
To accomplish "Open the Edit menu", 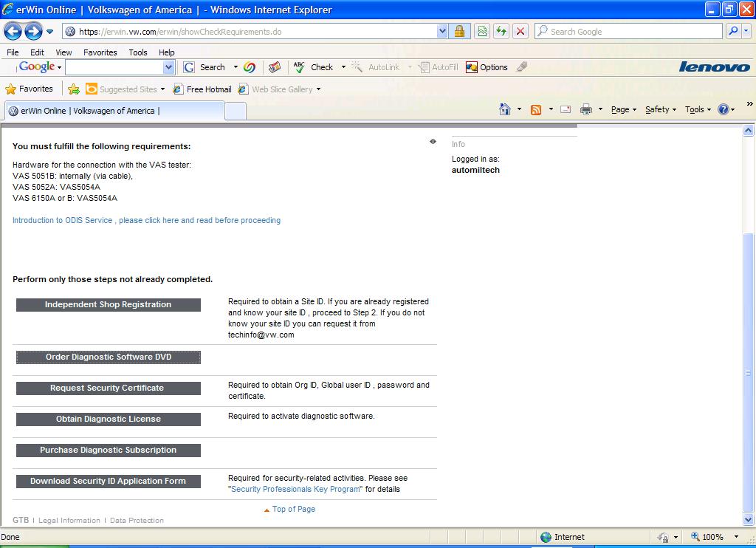I will 37,52.
